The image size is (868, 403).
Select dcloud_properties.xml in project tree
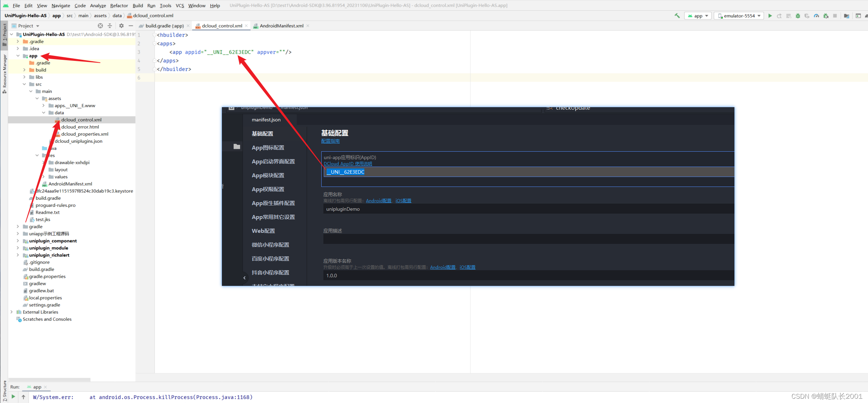[84, 134]
